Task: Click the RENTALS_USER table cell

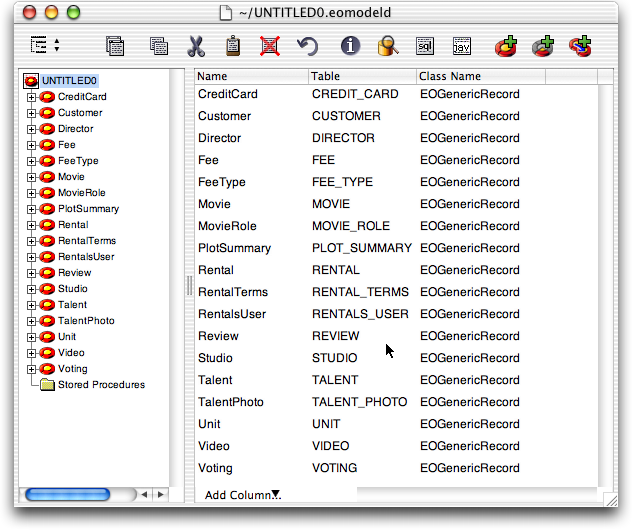Action: pos(360,314)
